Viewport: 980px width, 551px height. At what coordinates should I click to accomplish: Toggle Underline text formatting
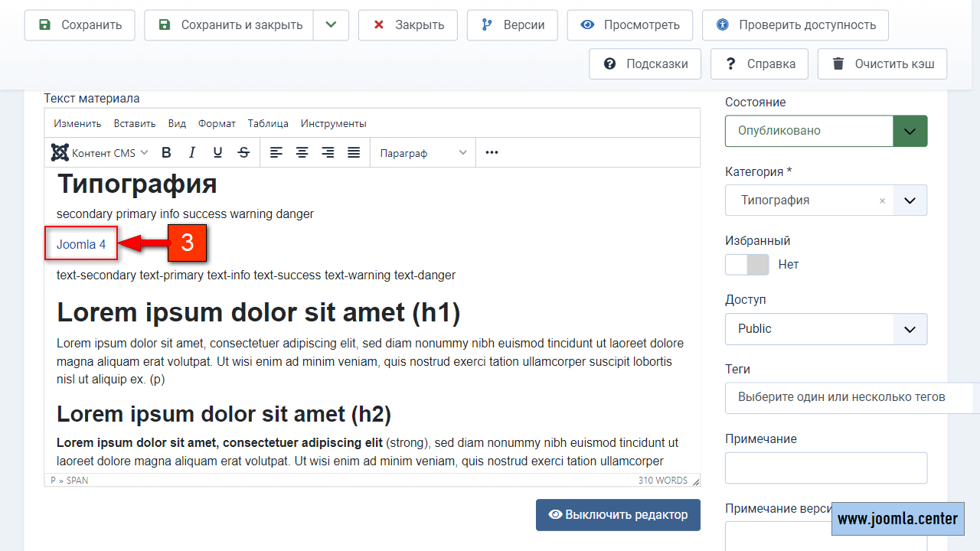pos(217,153)
